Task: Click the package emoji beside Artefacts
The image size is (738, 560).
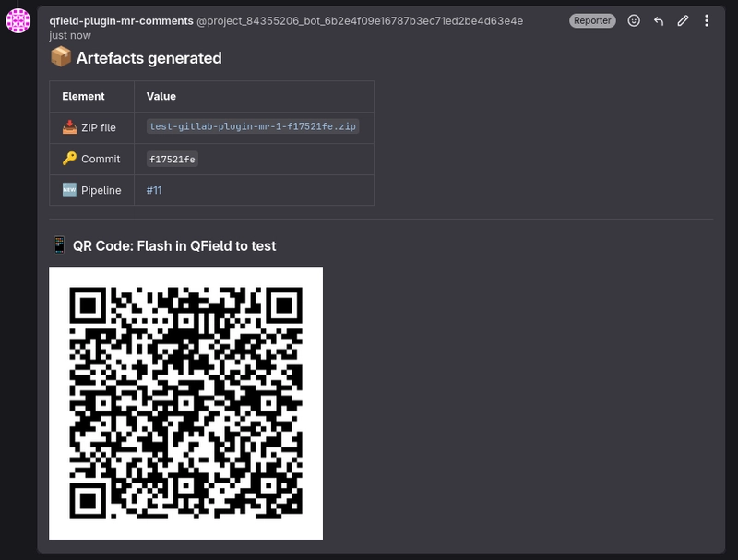Action: [61, 57]
